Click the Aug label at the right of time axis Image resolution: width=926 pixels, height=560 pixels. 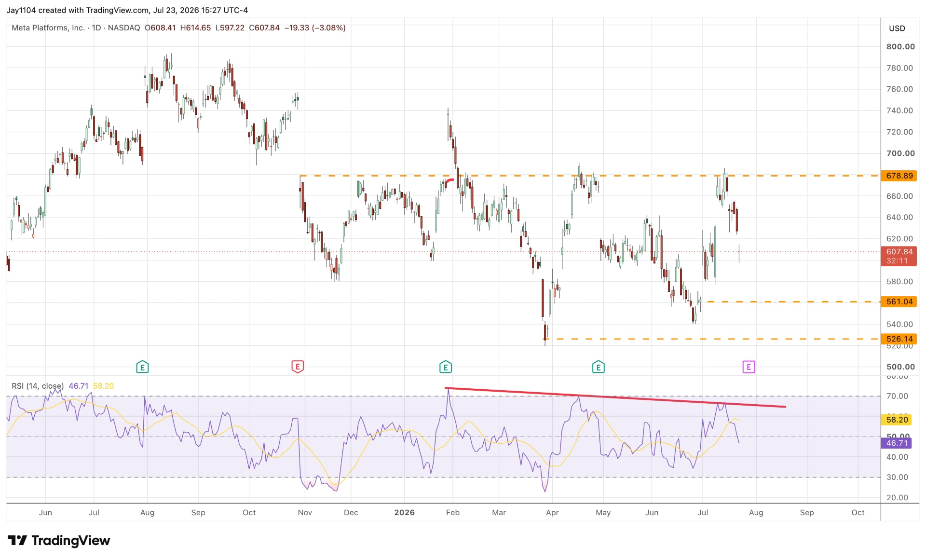tap(756, 512)
